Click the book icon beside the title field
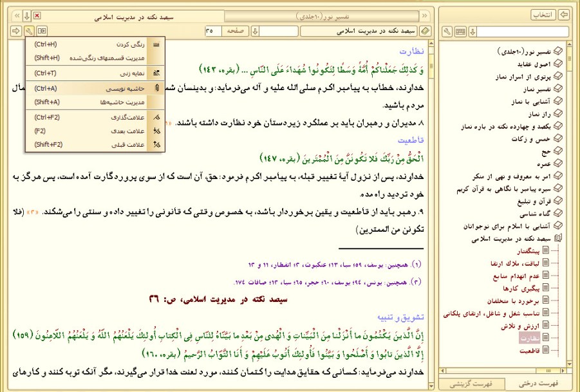The width and height of the screenshot is (580, 392). (x=426, y=31)
